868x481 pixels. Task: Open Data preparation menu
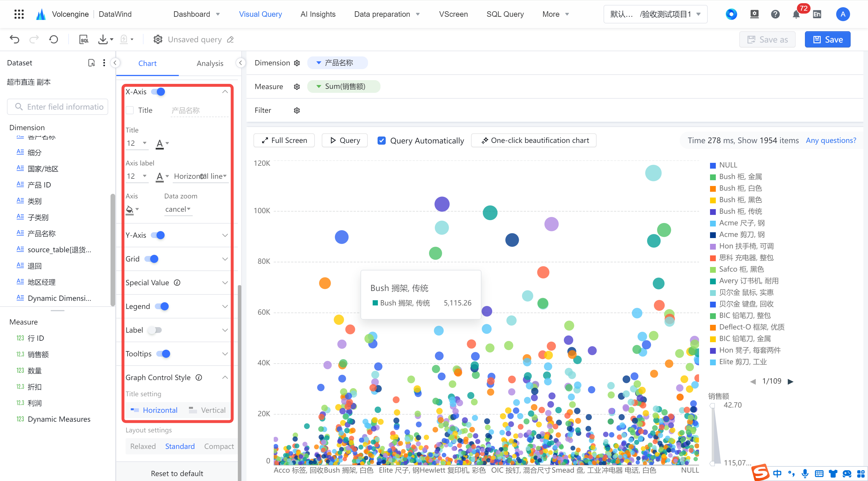tap(387, 14)
